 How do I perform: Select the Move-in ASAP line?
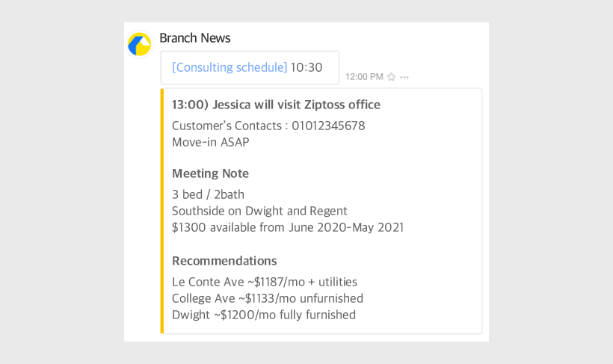pyautogui.click(x=210, y=142)
